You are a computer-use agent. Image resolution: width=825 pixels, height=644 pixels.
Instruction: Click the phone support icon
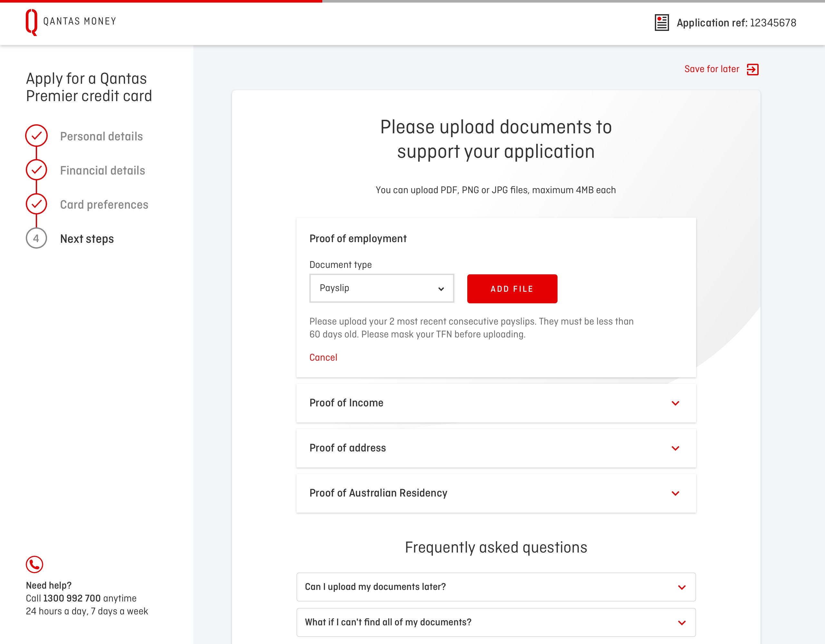(x=34, y=564)
